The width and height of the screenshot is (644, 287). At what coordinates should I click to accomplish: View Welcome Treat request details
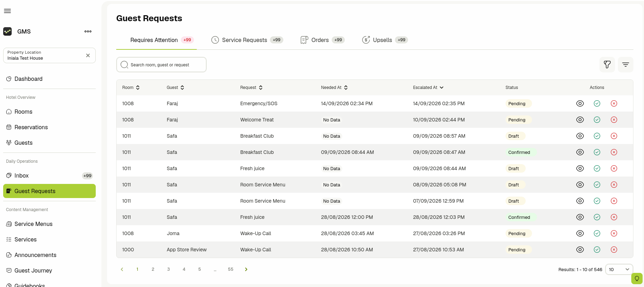(580, 120)
